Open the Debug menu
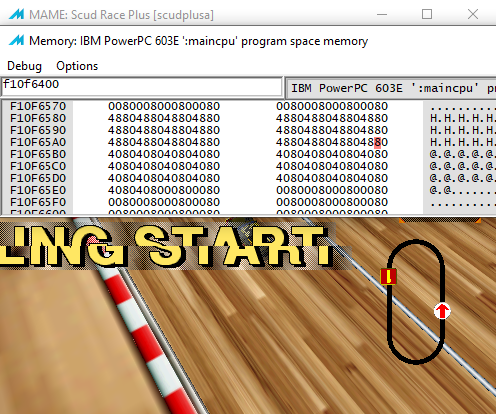 pos(24,66)
